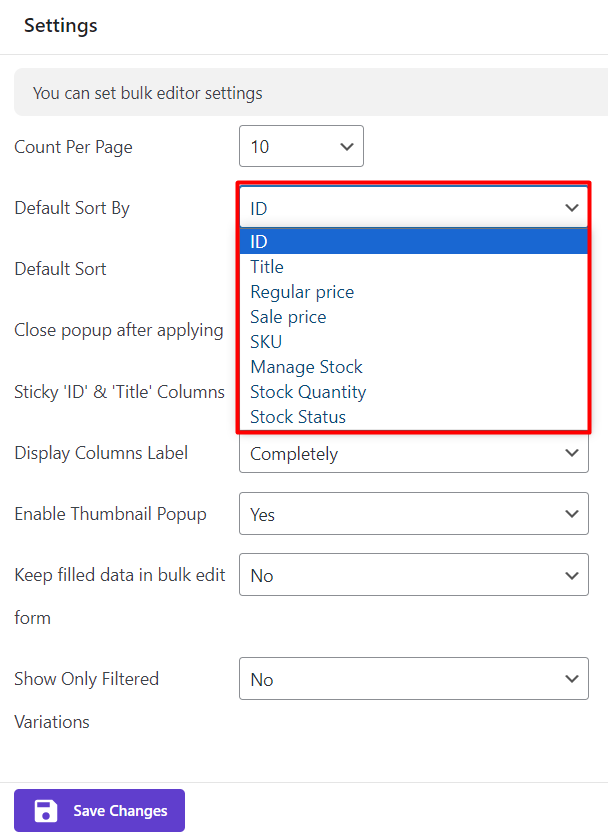Click the Display Columns Label chevron
Screen dimensions: 608x837
572,453
